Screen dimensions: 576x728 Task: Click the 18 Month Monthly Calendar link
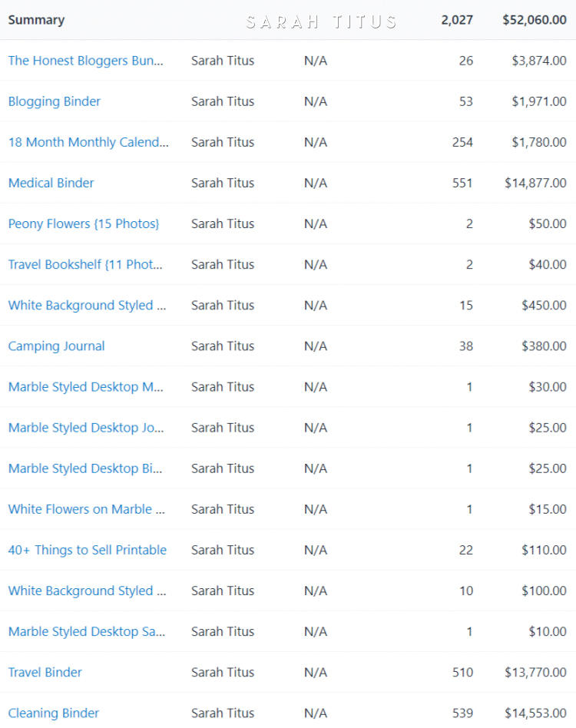[88, 143]
